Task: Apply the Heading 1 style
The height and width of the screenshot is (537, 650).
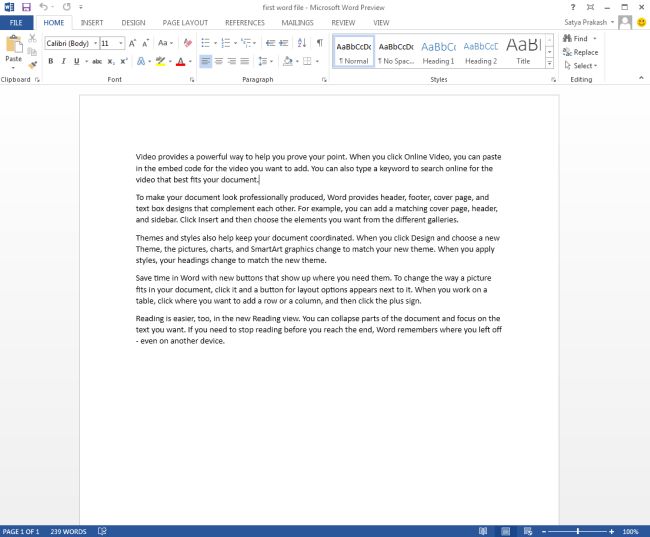Action: pos(438,52)
